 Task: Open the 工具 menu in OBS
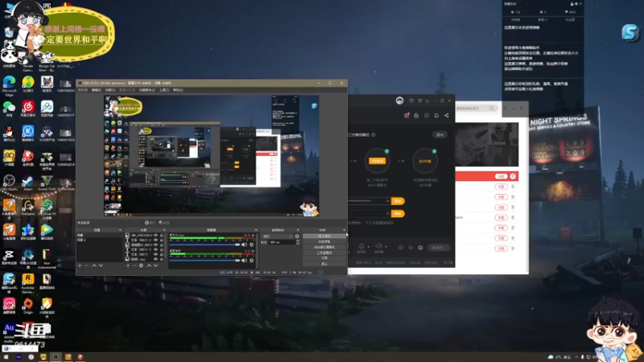coord(164,90)
